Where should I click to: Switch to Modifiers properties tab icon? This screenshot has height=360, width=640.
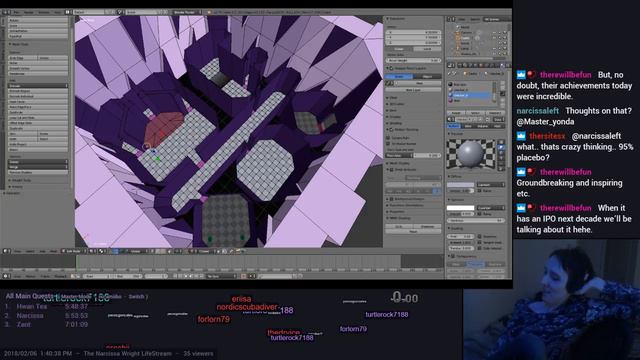[x=491, y=65]
